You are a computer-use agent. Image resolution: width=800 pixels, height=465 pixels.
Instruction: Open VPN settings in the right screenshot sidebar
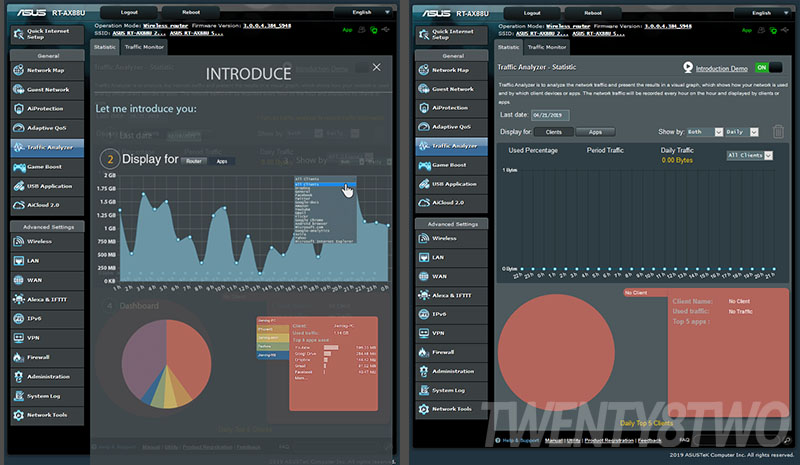pyautogui.click(x=452, y=333)
